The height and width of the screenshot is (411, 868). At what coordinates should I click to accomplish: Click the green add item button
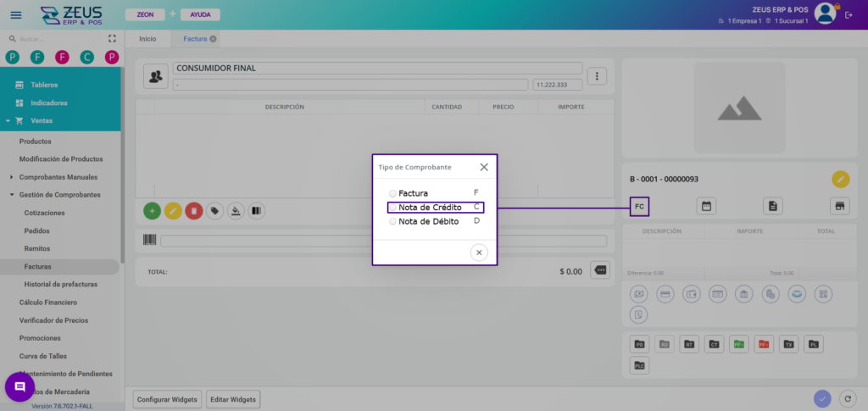152,210
